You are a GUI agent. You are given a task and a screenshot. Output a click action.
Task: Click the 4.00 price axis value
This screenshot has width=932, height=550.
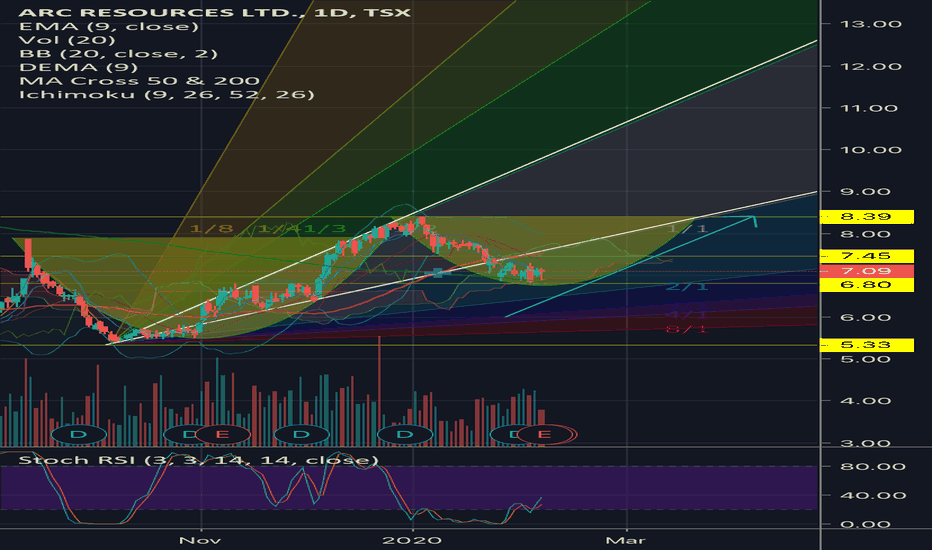(x=865, y=401)
